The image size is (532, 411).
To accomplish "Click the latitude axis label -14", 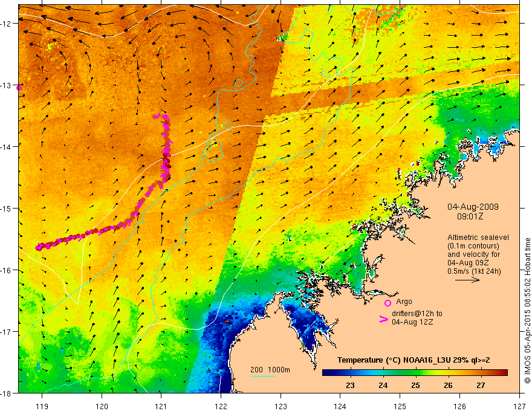I will coord(7,147).
